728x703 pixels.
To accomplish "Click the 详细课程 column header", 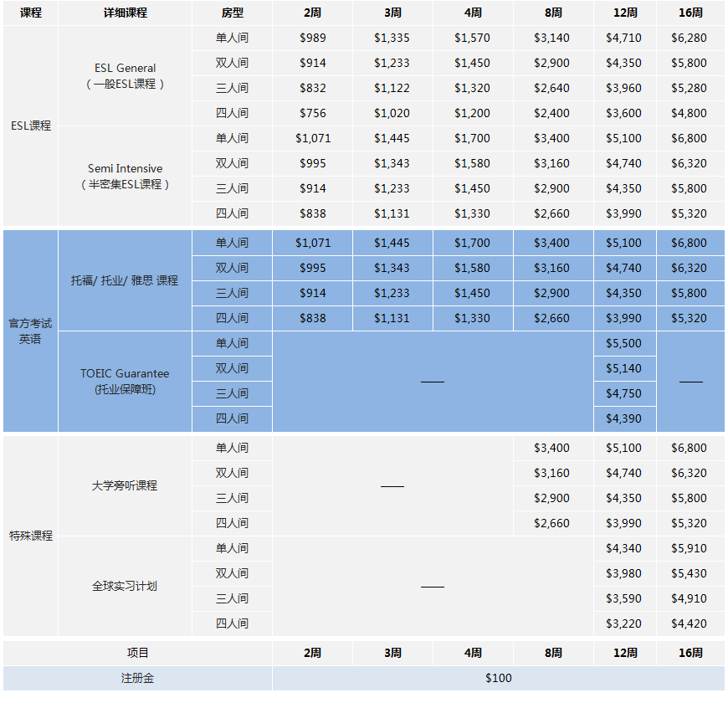I will [x=125, y=13].
